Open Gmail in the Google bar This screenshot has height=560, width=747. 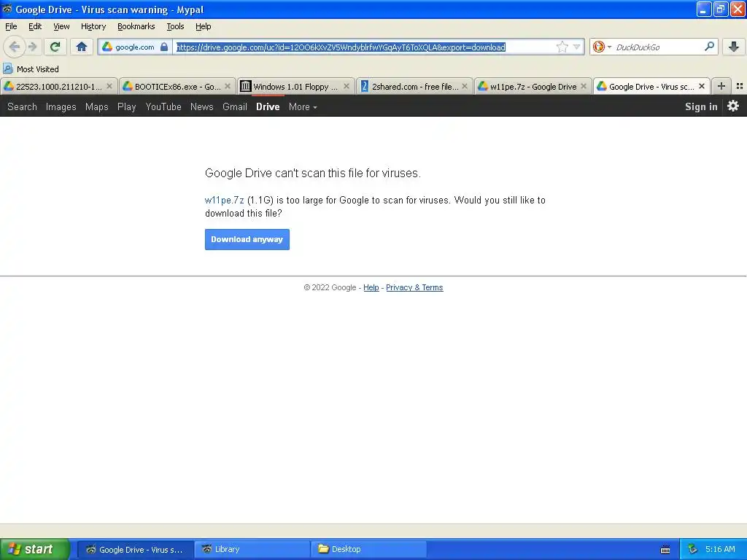235,106
